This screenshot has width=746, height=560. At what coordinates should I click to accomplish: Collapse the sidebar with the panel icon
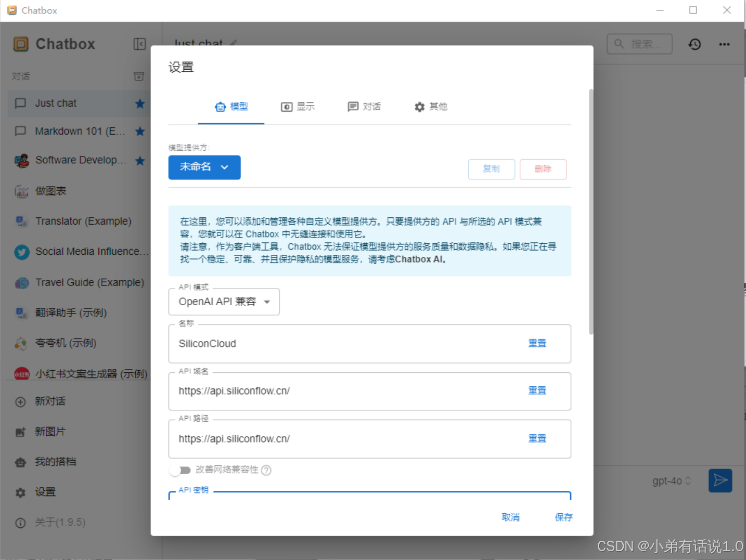pyautogui.click(x=139, y=44)
